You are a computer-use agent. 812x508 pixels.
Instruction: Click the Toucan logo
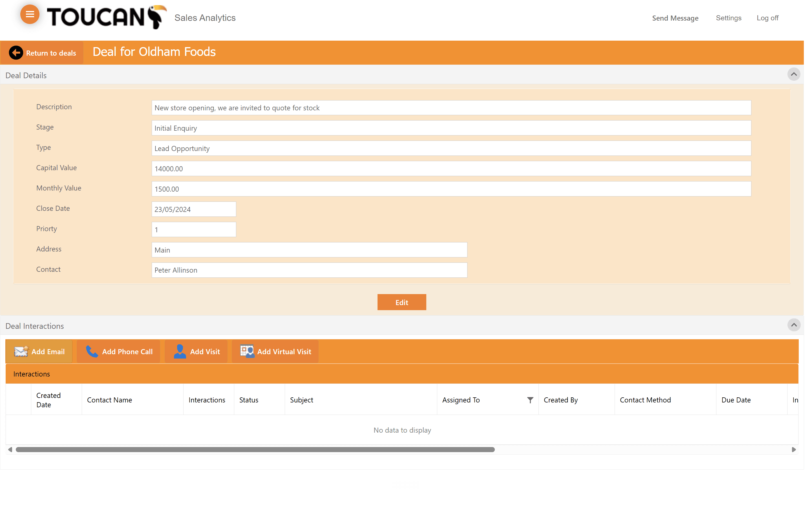click(107, 17)
